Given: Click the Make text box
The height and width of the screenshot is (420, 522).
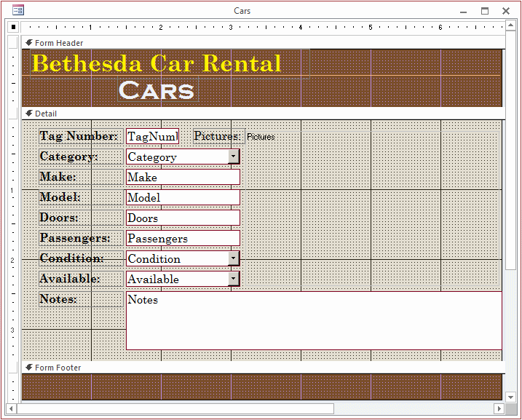Looking at the screenshot, I should pos(183,177).
